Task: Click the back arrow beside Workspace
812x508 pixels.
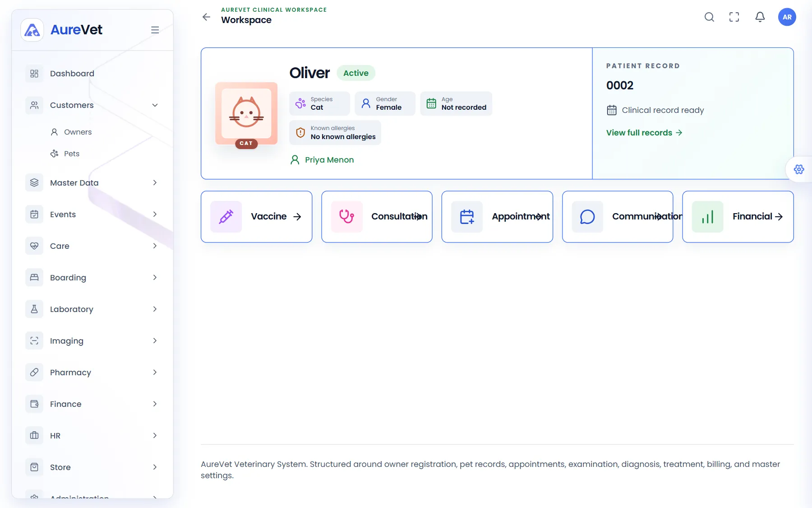Action: coord(206,17)
